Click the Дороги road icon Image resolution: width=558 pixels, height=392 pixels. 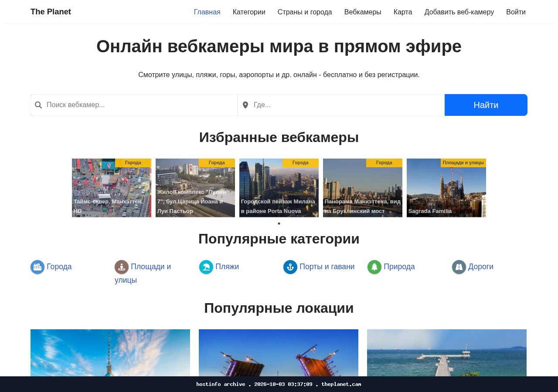459,267
